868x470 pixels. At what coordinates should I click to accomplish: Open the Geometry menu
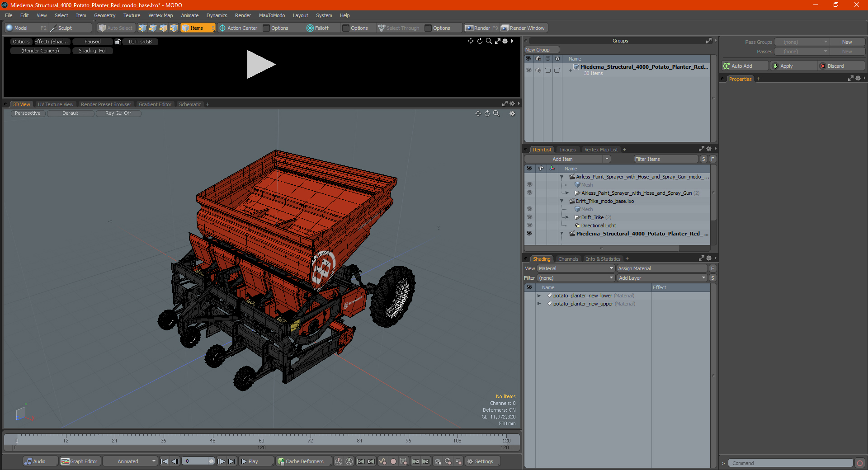104,15
